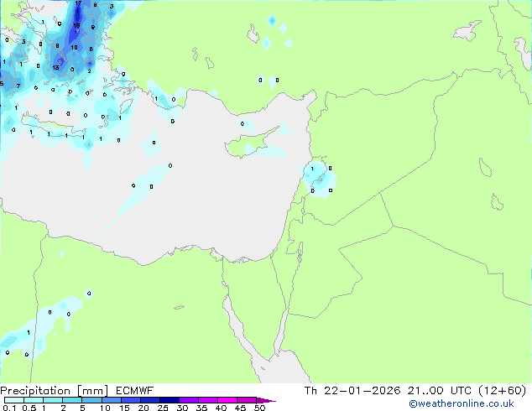Select the legend swatch between 35 and 40
532x411 pixels.
click(208, 400)
